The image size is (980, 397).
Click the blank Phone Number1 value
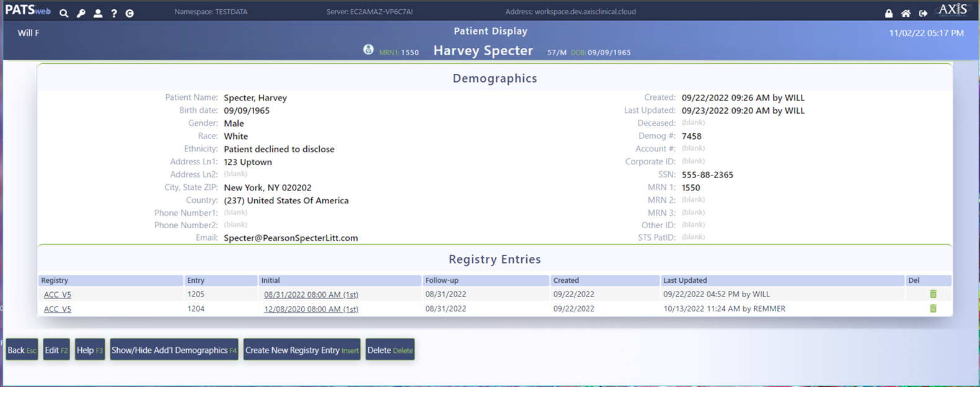tap(236, 213)
